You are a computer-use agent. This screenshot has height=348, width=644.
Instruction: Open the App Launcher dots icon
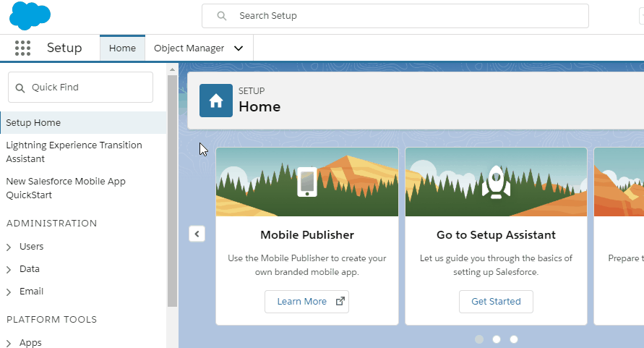coord(22,48)
